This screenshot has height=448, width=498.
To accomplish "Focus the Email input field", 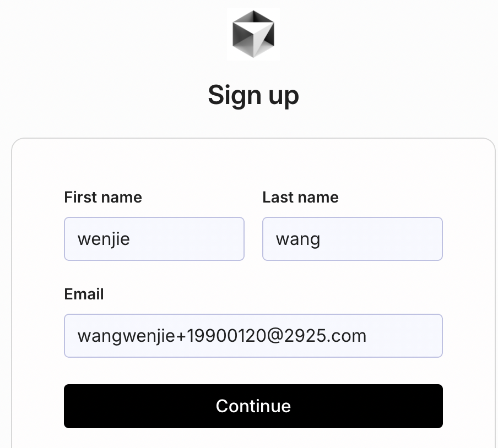I will coord(253,336).
